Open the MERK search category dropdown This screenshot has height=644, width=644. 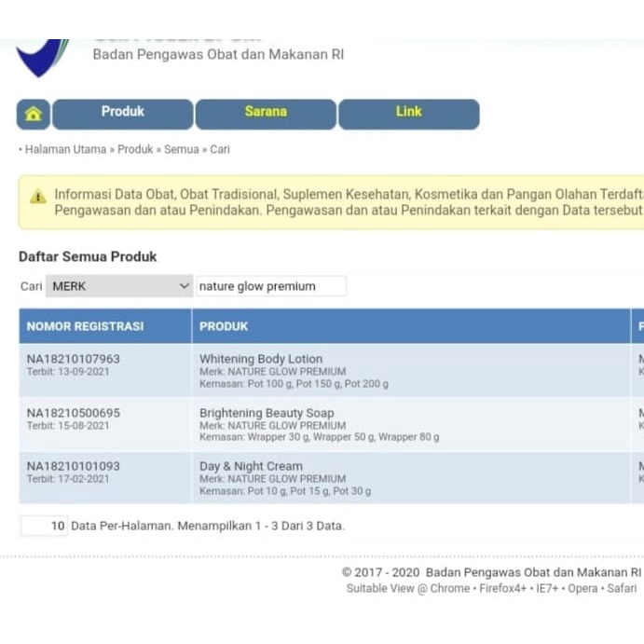click(x=119, y=286)
